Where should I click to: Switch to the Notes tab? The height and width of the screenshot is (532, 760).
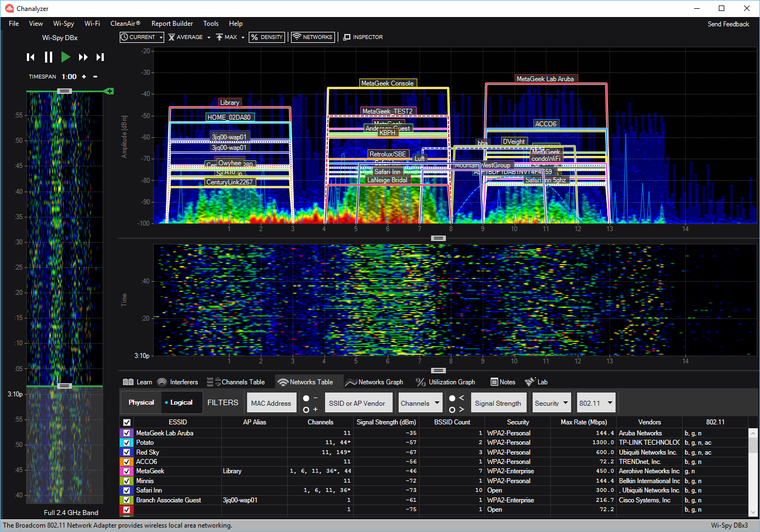(503, 382)
